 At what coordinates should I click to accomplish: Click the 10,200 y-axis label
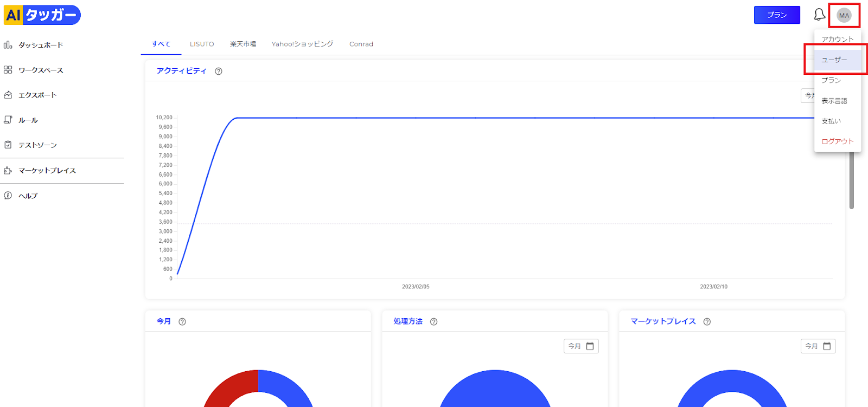(x=164, y=118)
